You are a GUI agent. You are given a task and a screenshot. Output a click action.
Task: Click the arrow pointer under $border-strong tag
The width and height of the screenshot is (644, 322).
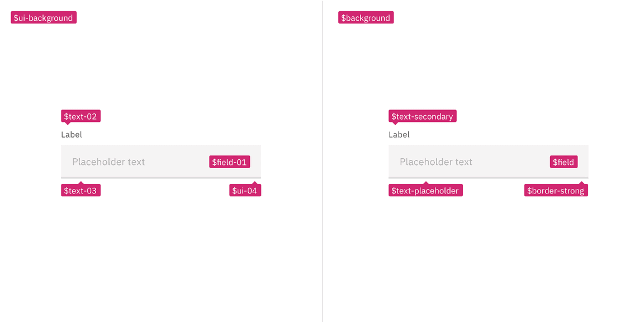click(583, 183)
